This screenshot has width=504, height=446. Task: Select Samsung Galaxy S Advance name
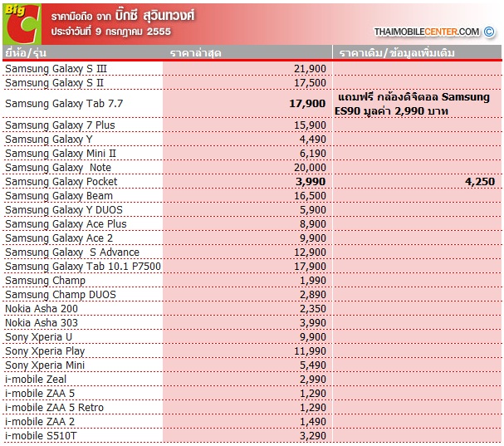coord(72,252)
